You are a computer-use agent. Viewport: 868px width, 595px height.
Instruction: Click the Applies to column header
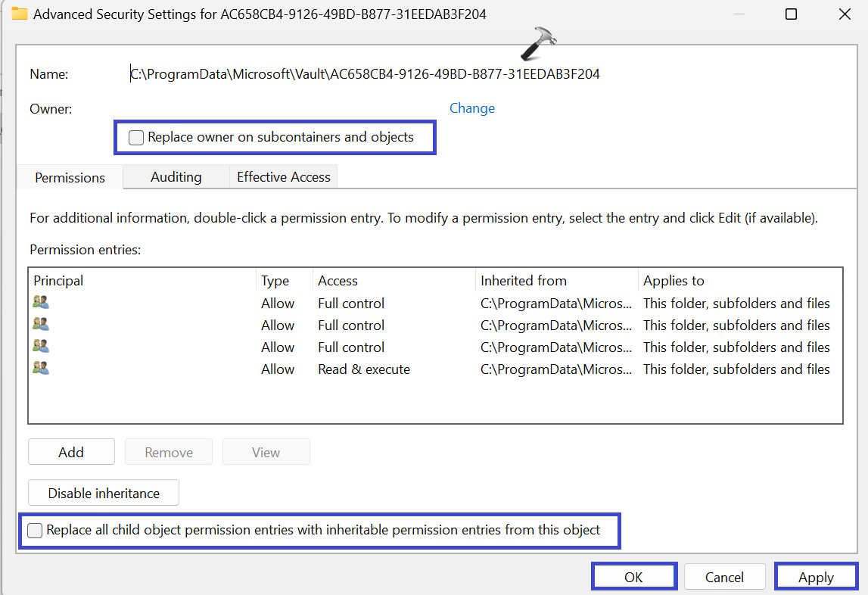point(674,281)
